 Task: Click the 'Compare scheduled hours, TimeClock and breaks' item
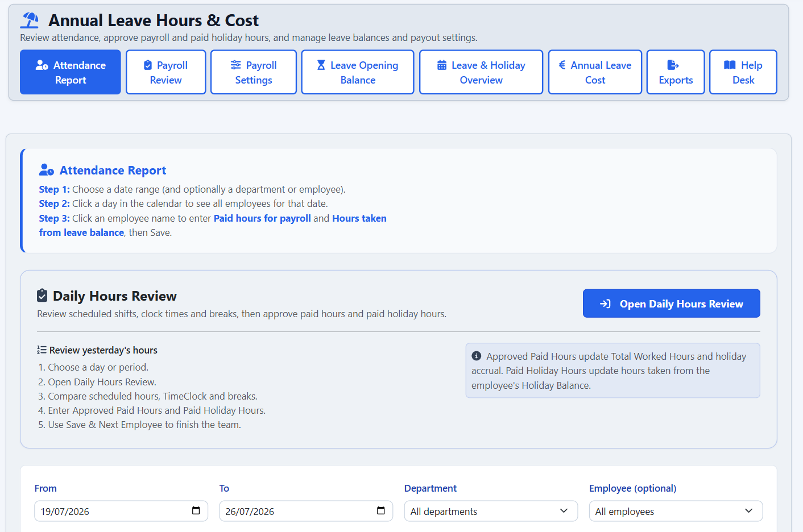click(x=148, y=396)
